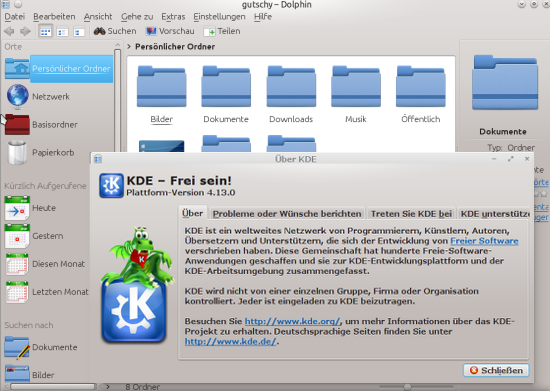This screenshot has height=391, width=550.
Task: Switch to Probleme oder Wünsche berichten tab
Action: pos(287,214)
